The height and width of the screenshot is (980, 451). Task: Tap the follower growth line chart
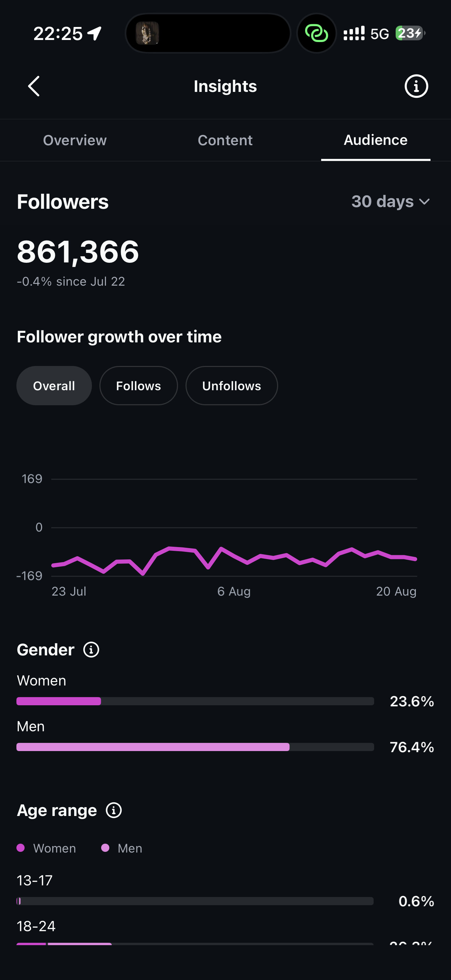tap(234, 533)
